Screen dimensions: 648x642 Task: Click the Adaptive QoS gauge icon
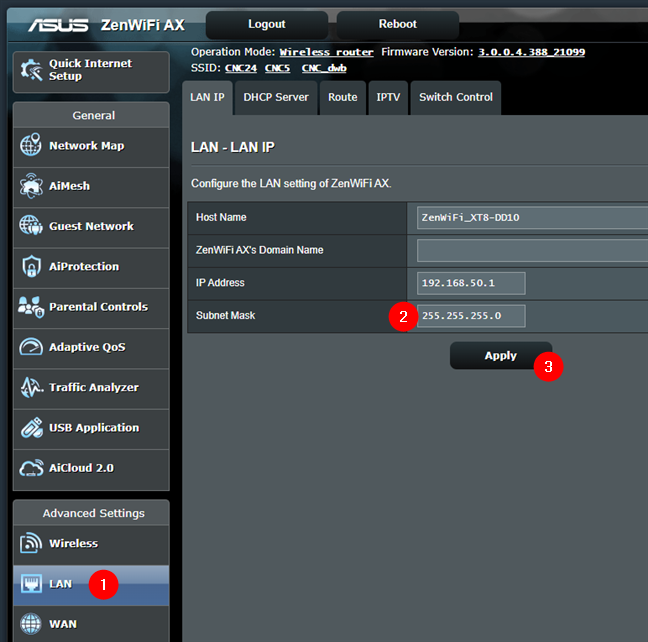(x=31, y=346)
